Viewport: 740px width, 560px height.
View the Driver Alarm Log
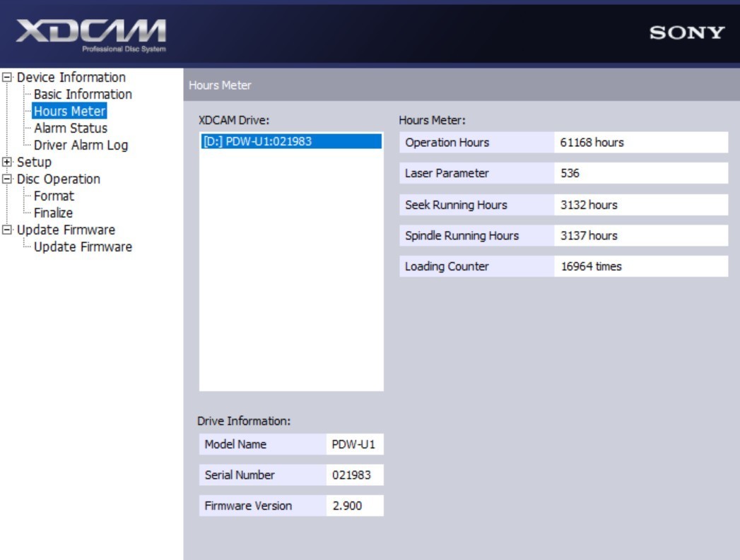coord(81,145)
